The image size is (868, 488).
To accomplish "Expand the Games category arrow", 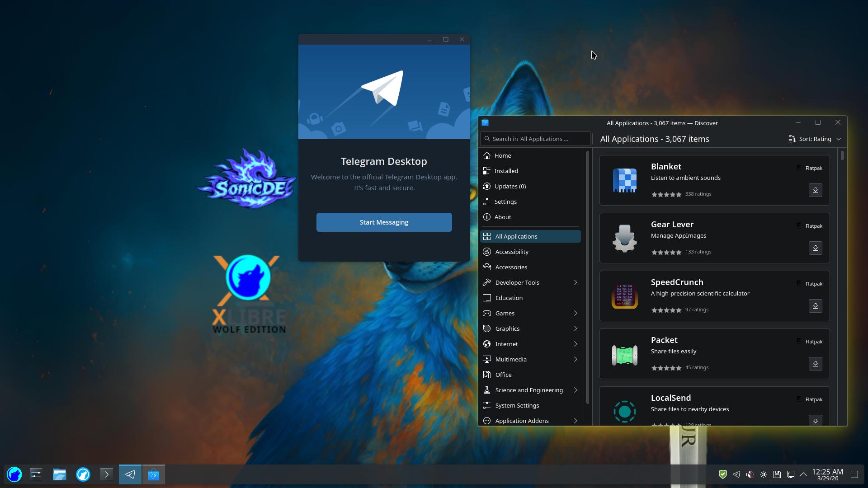I will pyautogui.click(x=575, y=313).
